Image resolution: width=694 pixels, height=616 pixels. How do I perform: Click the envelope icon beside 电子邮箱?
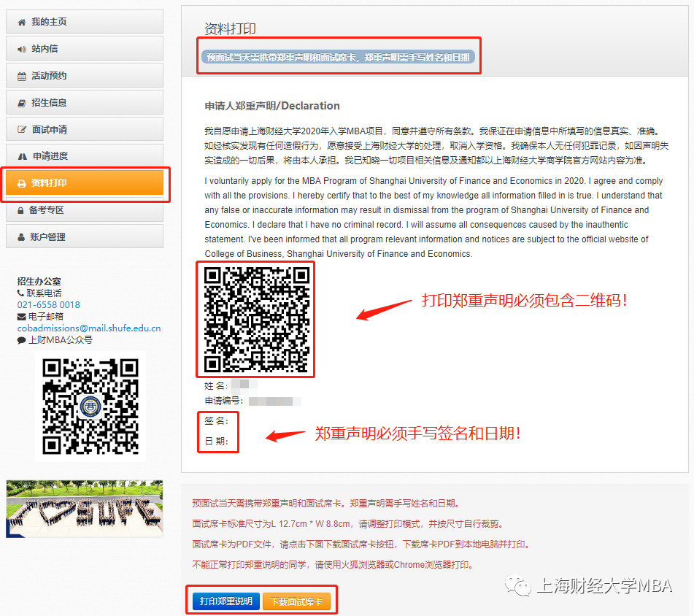(x=21, y=316)
